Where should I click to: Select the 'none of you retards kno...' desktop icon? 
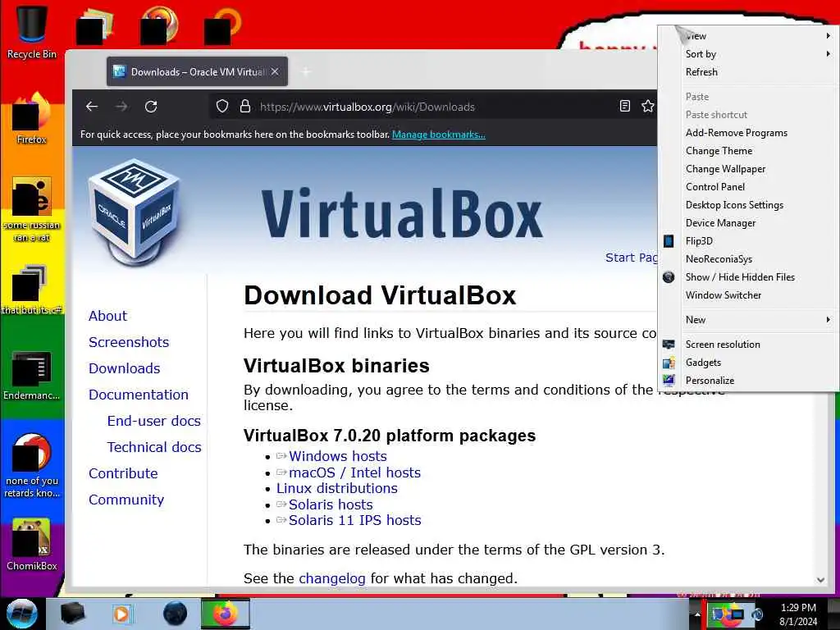click(x=32, y=465)
